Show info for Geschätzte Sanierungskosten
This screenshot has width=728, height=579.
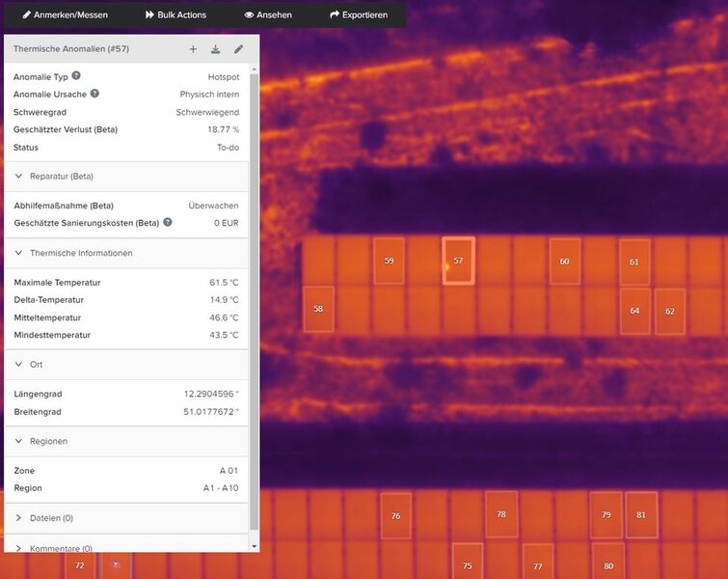(x=168, y=222)
